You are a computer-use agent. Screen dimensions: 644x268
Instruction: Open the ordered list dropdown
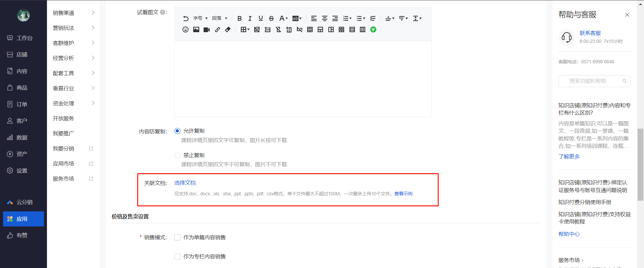click(347, 18)
